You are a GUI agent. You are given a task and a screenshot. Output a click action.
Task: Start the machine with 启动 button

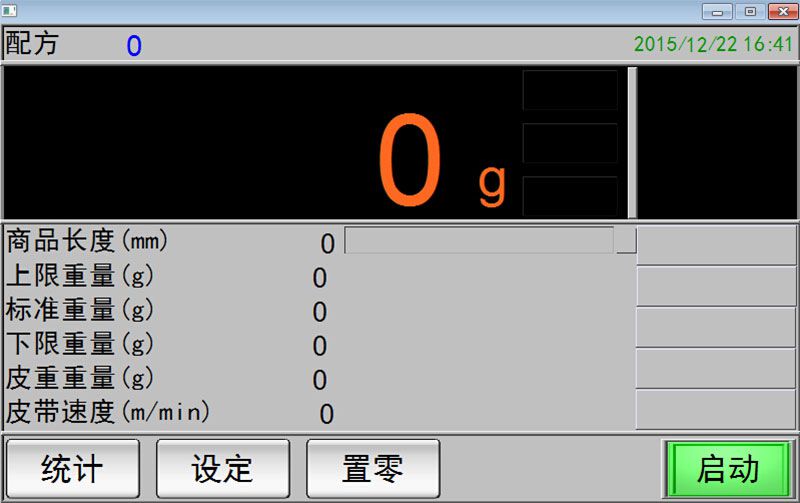click(728, 468)
